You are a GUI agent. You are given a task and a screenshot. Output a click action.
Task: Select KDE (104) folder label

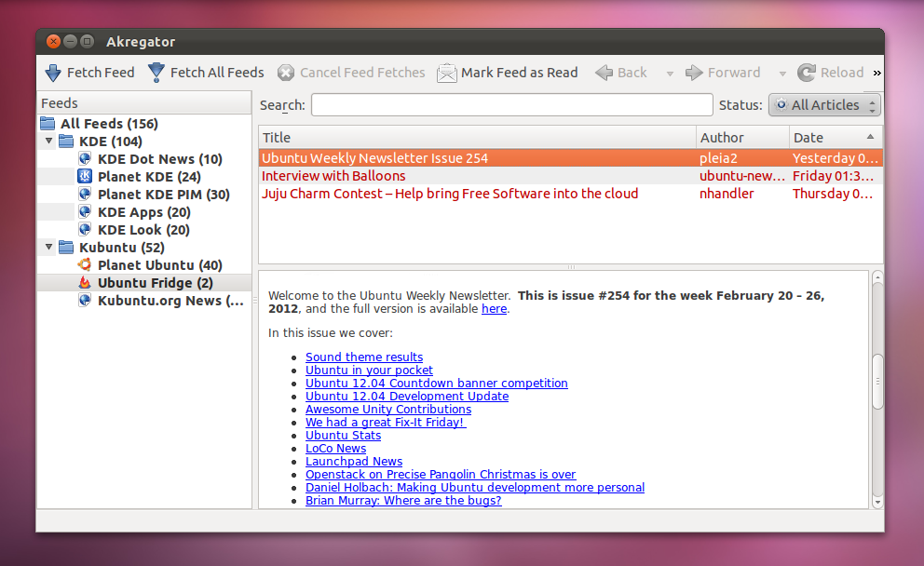tap(111, 141)
